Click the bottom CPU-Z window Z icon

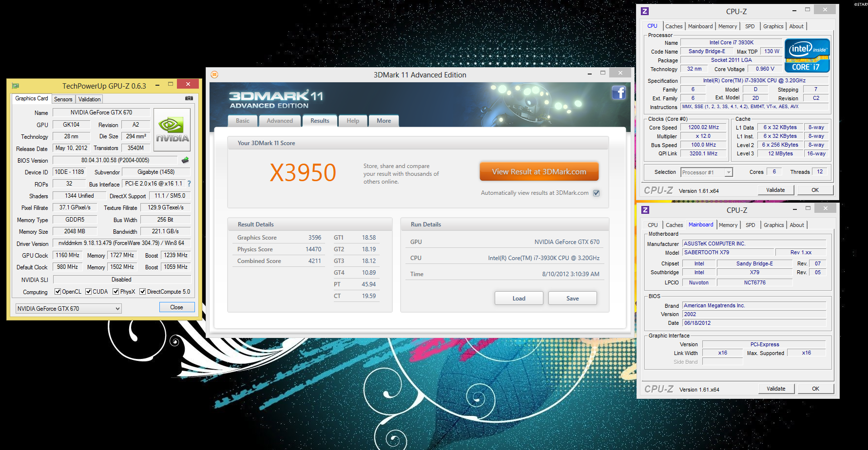pos(645,210)
